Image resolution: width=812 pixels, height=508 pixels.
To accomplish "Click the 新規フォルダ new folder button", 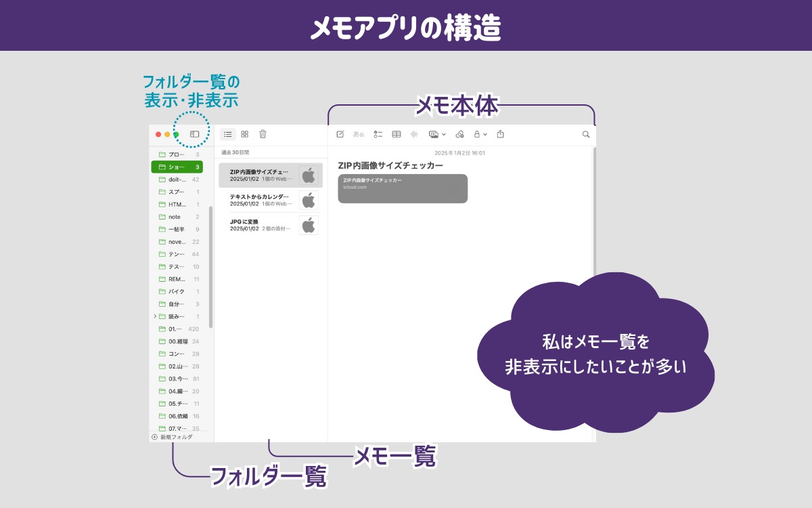I will 172,437.
